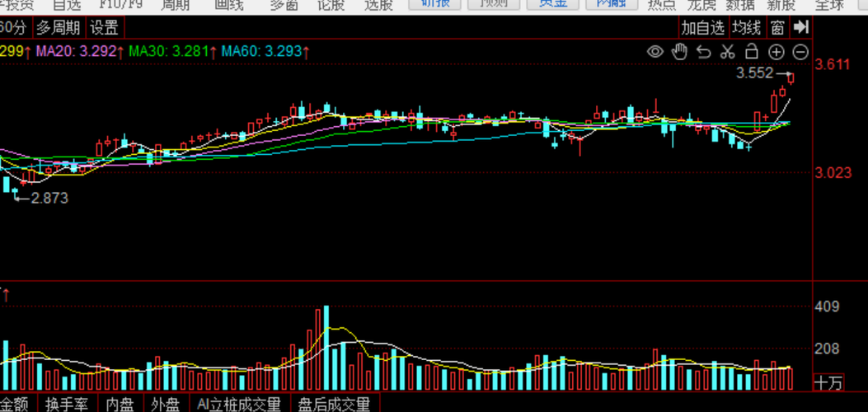
Task: Click the 3.552 high price marker
Action: pos(754,73)
